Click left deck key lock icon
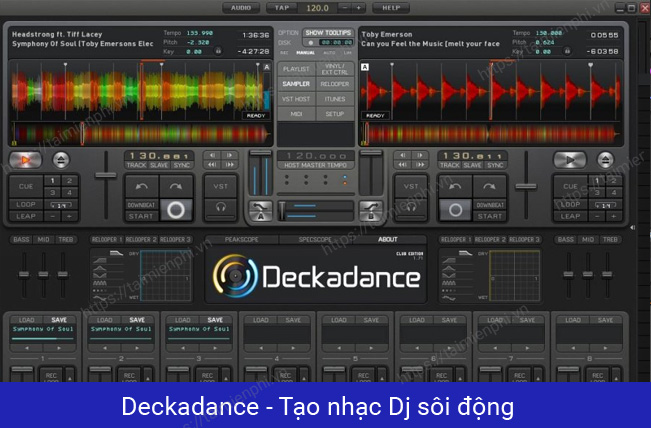The image size is (651, 428). 217,51
